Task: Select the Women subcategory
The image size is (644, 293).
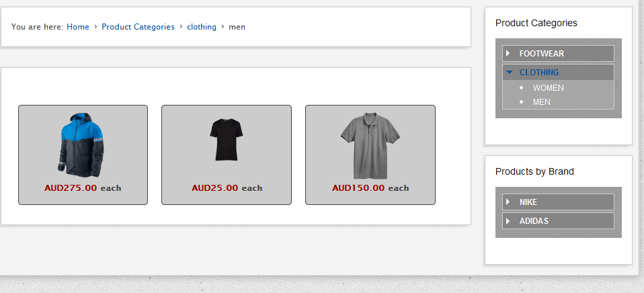Action: (x=548, y=87)
